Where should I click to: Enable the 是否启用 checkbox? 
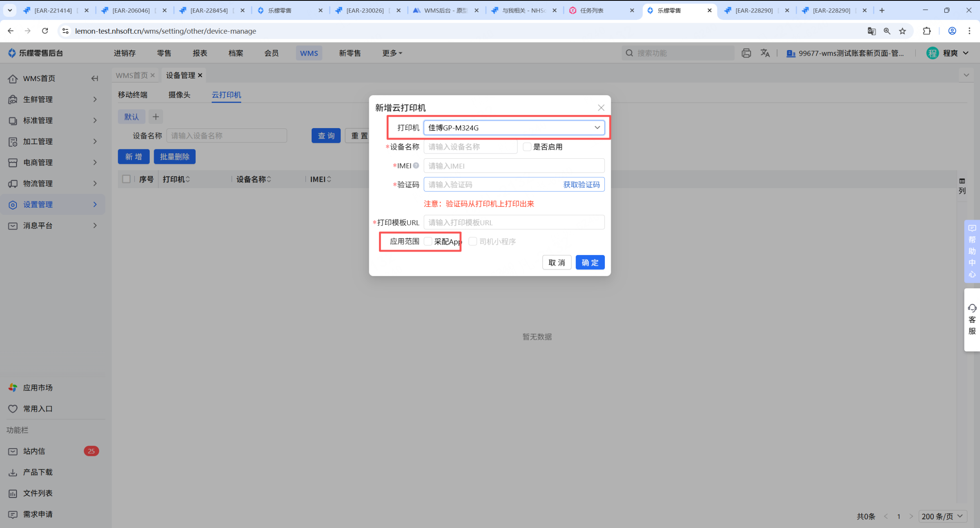(527, 147)
